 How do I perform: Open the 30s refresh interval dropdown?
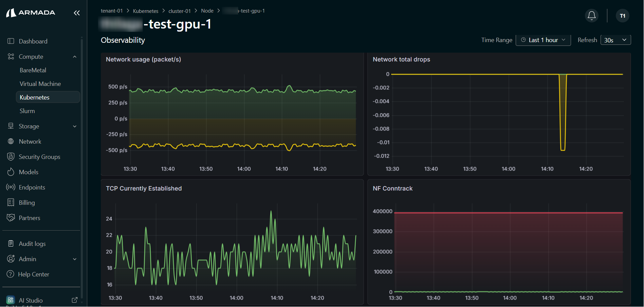pos(615,40)
